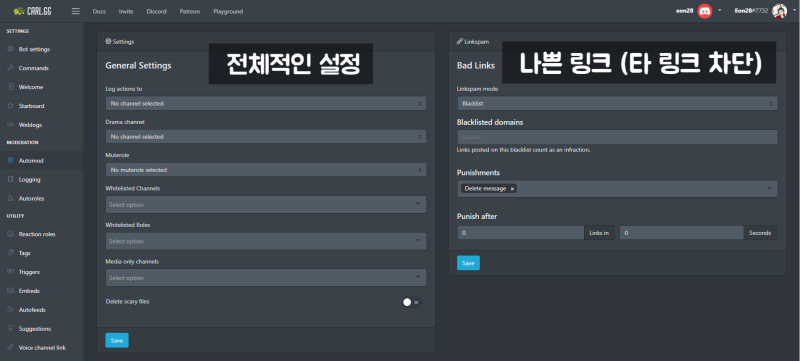Go to Tags page
The image size is (800, 361).
(24, 253)
